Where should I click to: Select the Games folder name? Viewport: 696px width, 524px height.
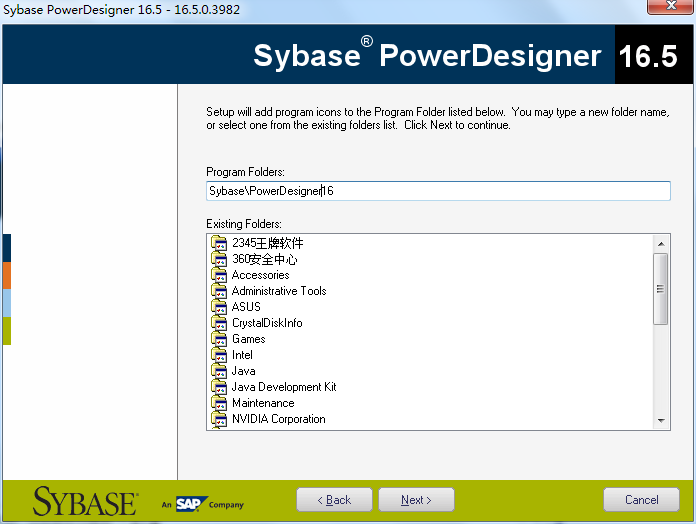point(249,339)
